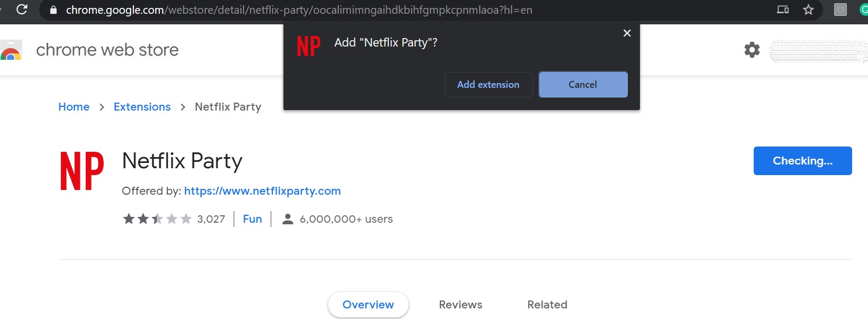Click the 'Add "Netflix Party"?' dialog title
Image resolution: width=868 pixels, height=319 pixels.
tap(386, 43)
